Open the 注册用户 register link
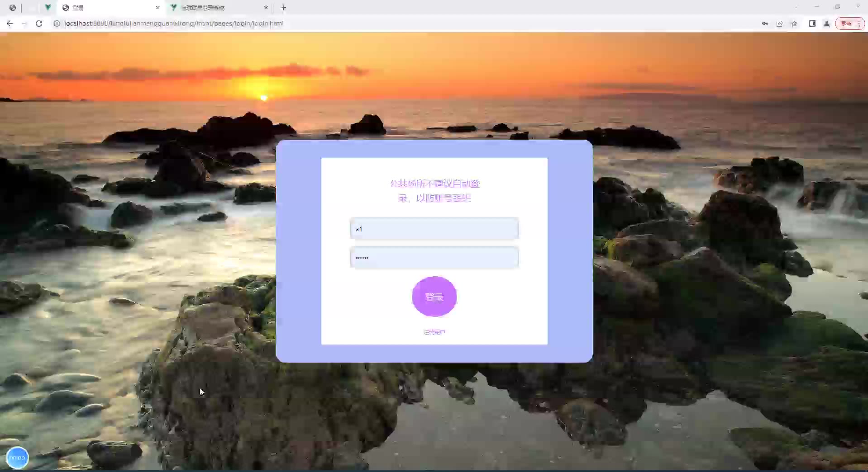 434,332
